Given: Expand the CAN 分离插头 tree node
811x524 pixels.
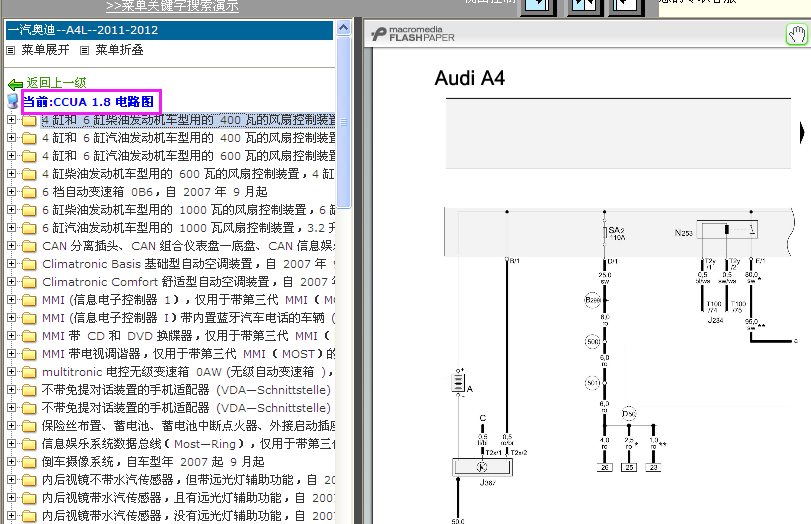Looking at the screenshot, I should [x=11, y=245].
